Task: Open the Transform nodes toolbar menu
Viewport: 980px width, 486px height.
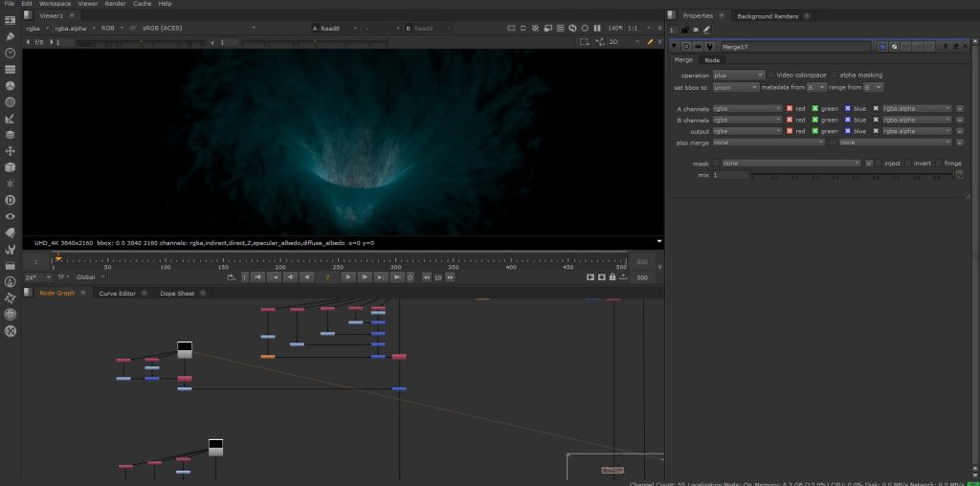Action: [10, 151]
